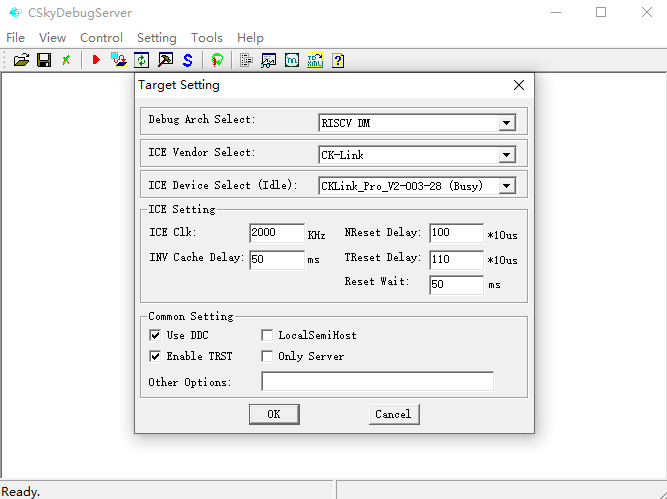Image resolution: width=667 pixels, height=499 pixels.
Task: Click the ICE Clk input field
Action: point(276,233)
